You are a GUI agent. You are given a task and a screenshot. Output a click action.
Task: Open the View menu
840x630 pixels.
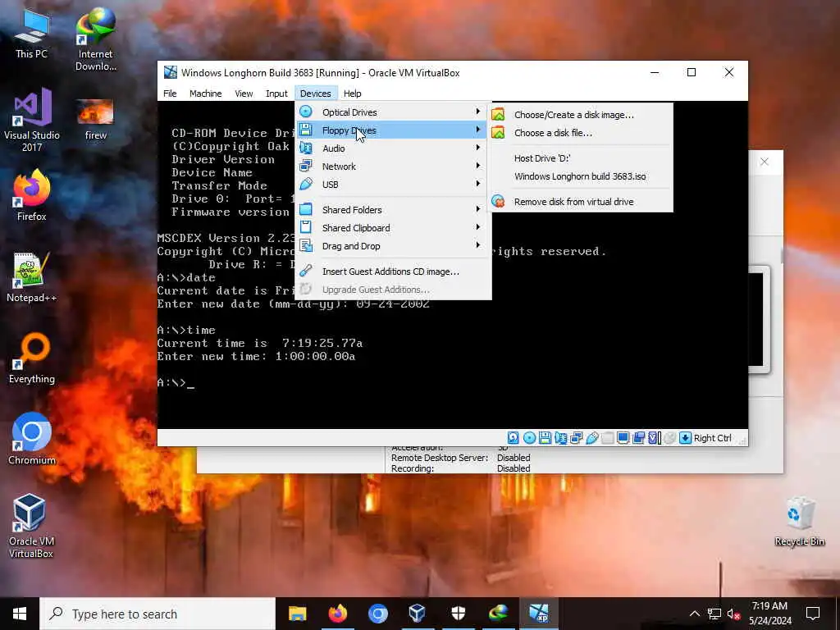click(244, 94)
